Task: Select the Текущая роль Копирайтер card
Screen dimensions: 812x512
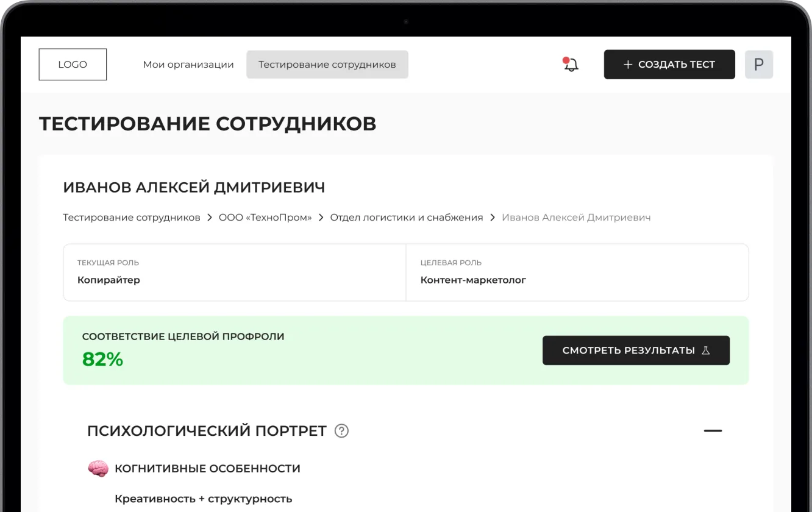Action: click(x=234, y=272)
